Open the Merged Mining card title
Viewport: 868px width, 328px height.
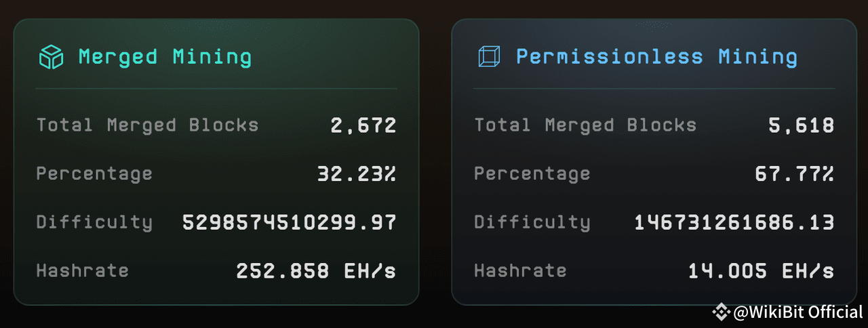(165, 57)
